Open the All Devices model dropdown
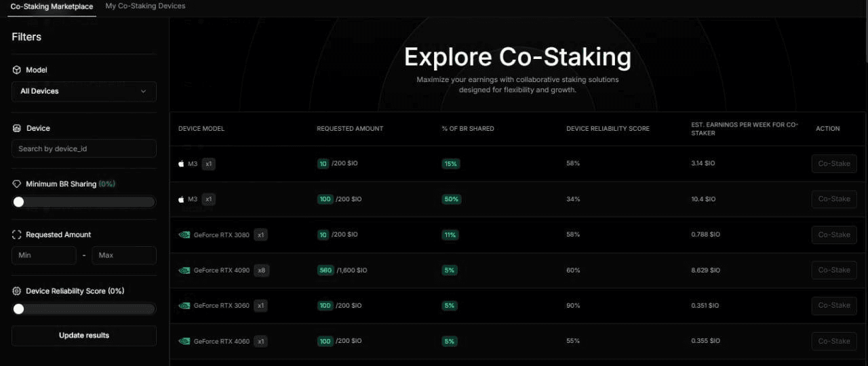The image size is (868, 366). click(x=84, y=91)
